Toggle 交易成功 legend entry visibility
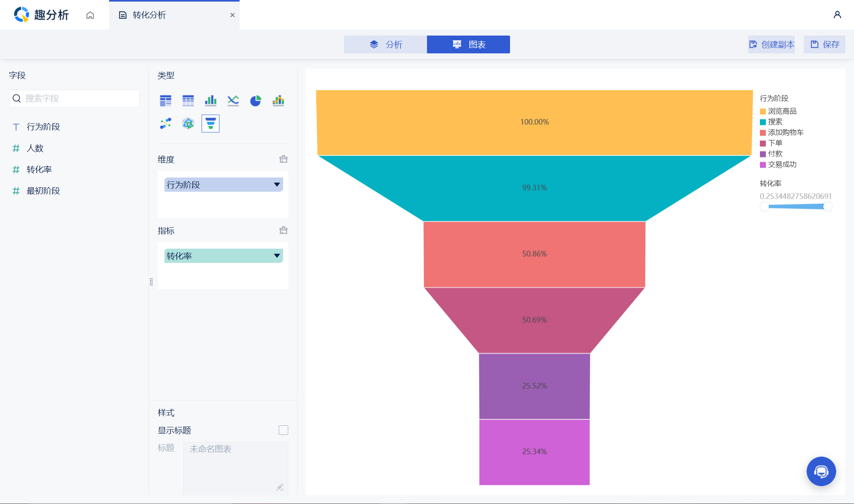 (x=782, y=164)
